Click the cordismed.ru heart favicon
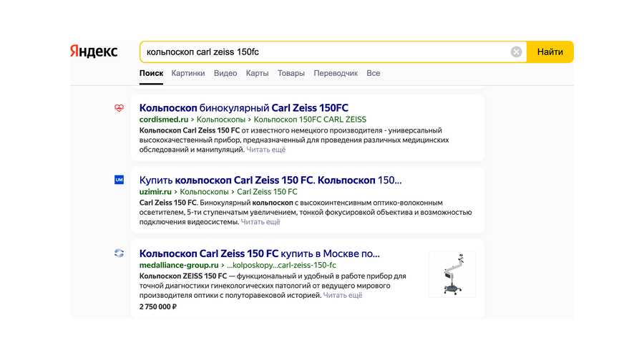This screenshot has width=644, height=358. click(x=119, y=108)
